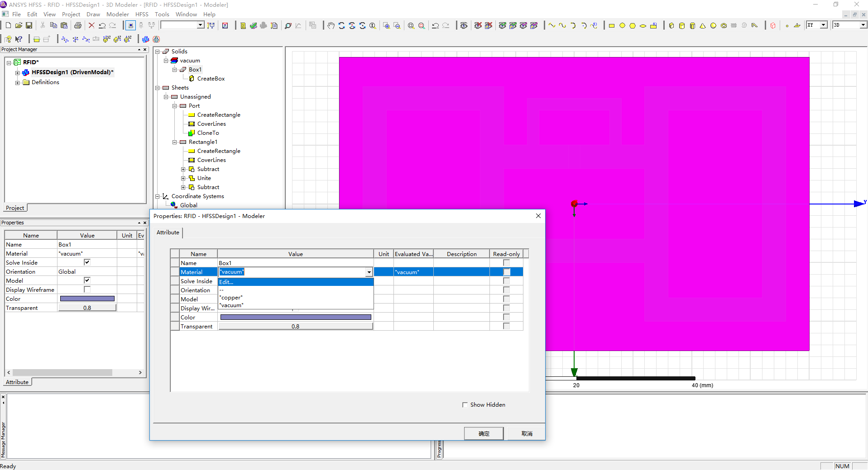Viewport: 868px width, 470px height.
Task: Confirm the dialog with the 确定 button
Action: (484, 433)
